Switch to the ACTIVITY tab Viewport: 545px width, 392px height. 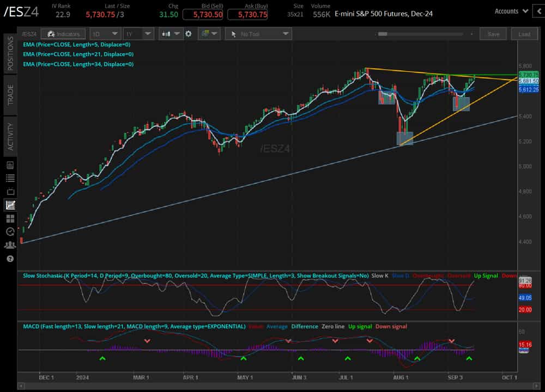pos(10,137)
